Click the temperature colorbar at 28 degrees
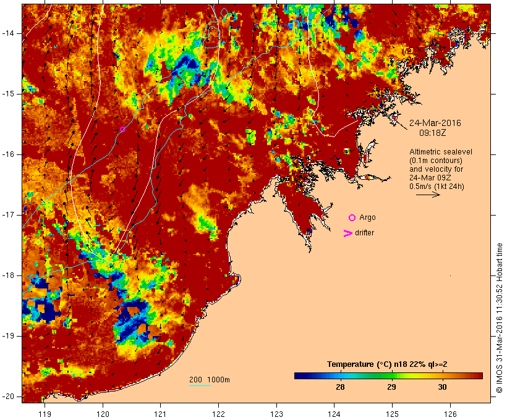Image resolution: width=507 pixels, height=420 pixels. pyautogui.click(x=340, y=376)
